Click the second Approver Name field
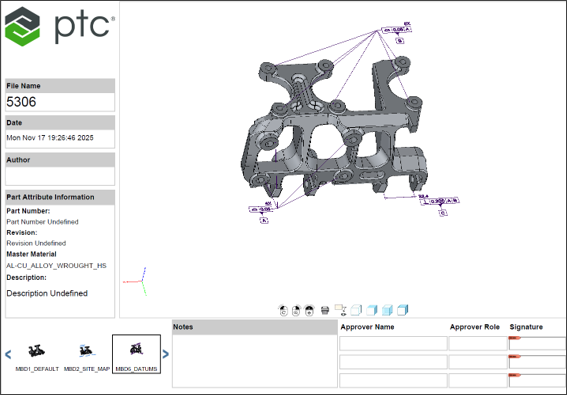This screenshot has height=395, width=567. [393, 362]
